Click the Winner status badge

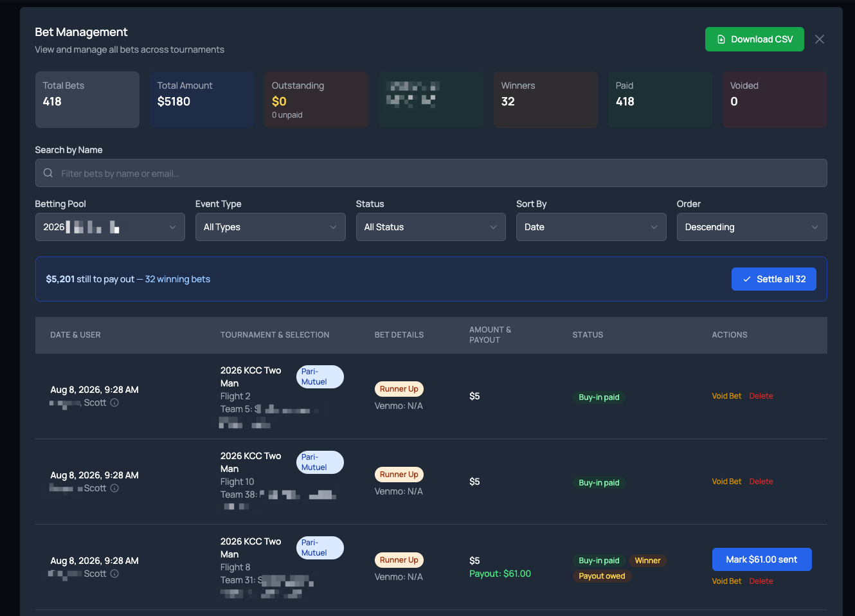click(648, 561)
